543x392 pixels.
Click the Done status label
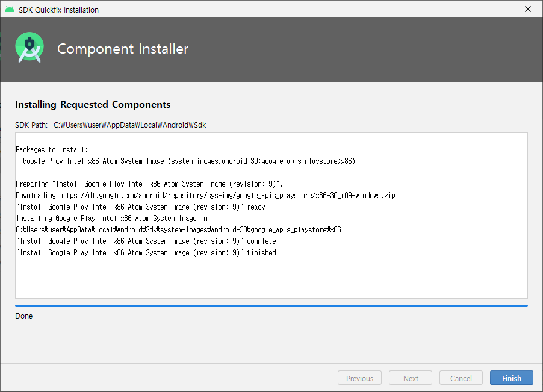24,316
